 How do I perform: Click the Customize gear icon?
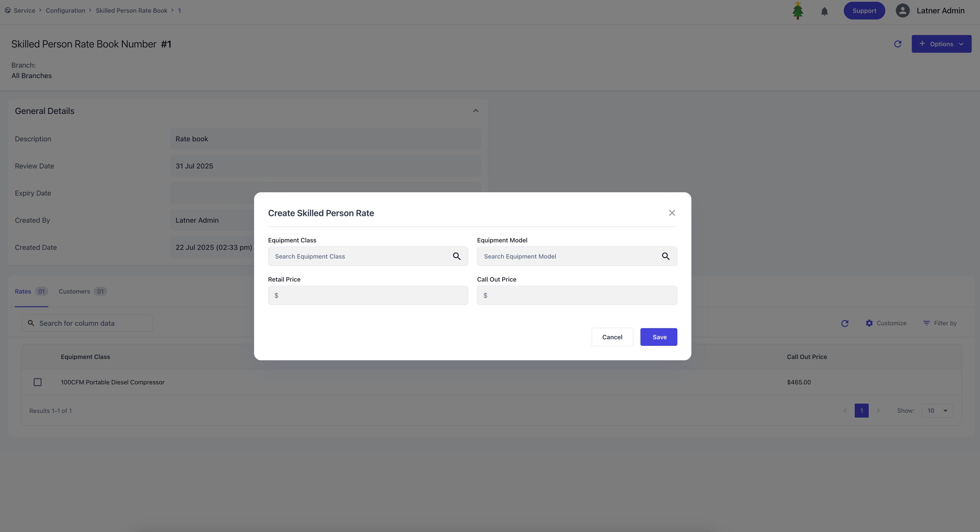[x=869, y=323]
